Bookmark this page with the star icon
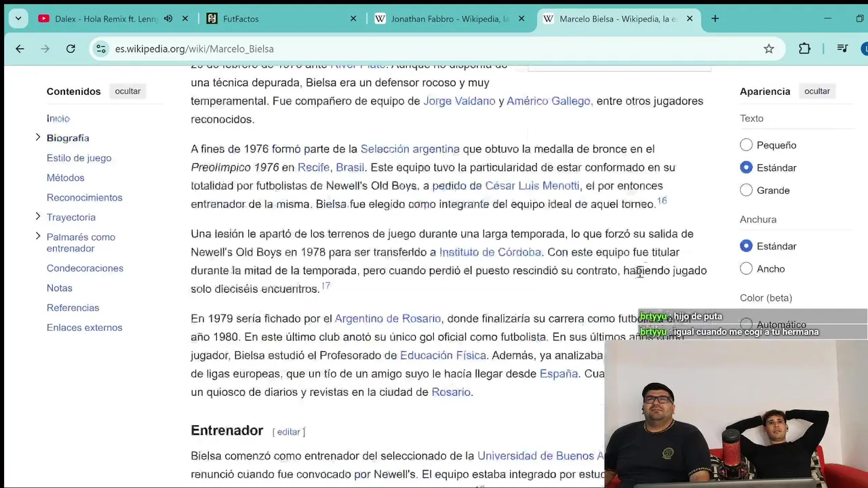 tap(768, 49)
